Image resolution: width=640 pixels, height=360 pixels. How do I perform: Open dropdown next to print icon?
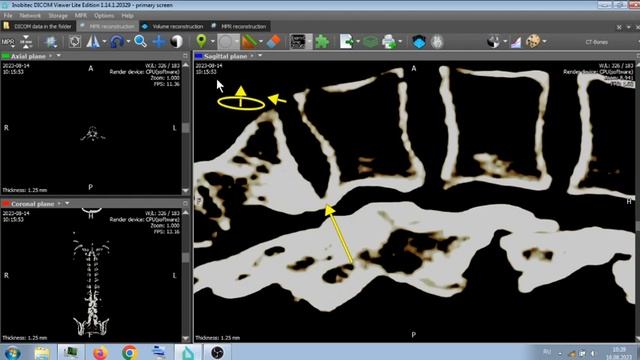pyautogui.click(x=400, y=42)
